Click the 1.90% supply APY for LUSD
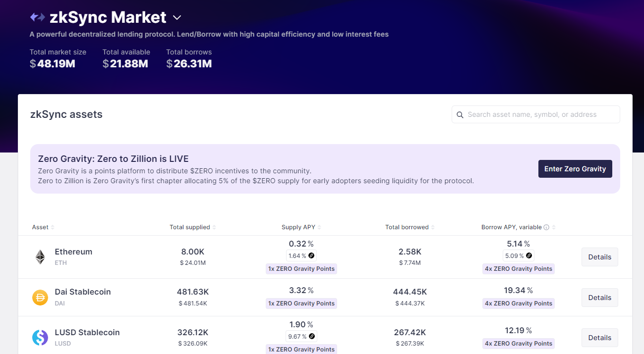The height and width of the screenshot is (354, 644). pos(301,325)
